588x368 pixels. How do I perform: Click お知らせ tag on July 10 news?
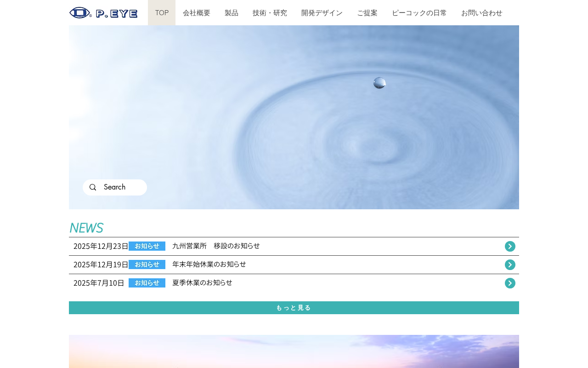[x=147, y=283]
